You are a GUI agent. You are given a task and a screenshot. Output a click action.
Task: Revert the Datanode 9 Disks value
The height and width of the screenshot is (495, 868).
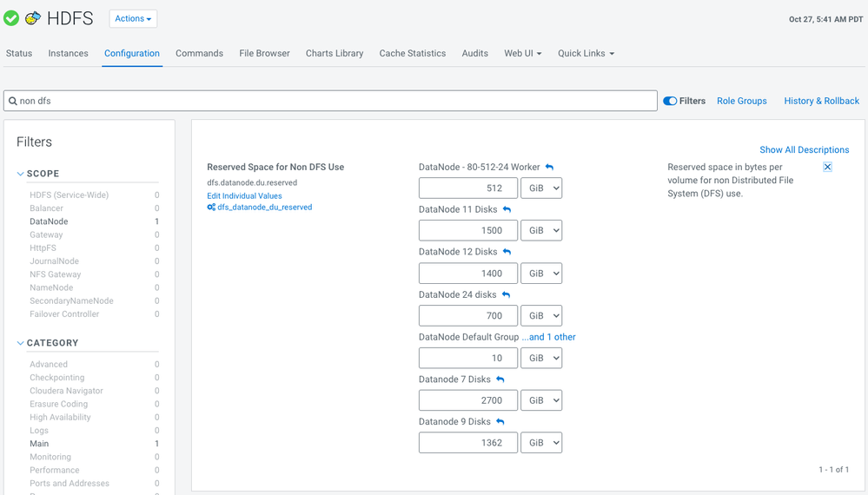500,421
